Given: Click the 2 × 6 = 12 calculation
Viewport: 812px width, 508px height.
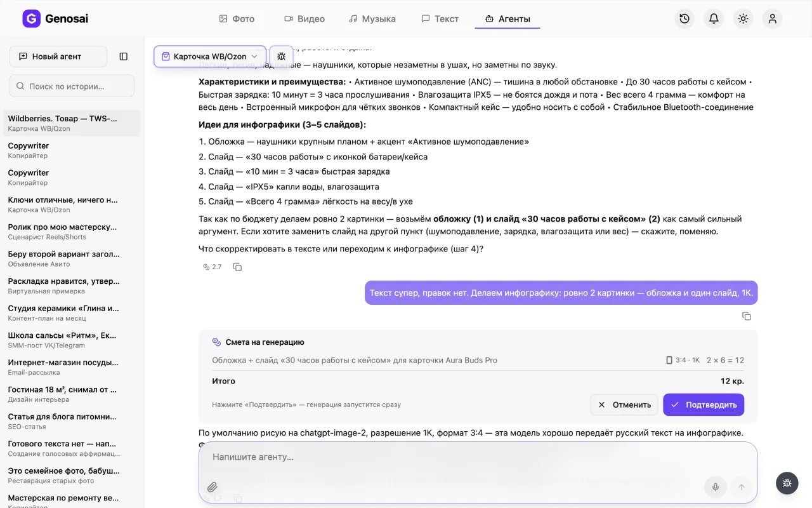Looking at the screenshot, I should point(725,360).
